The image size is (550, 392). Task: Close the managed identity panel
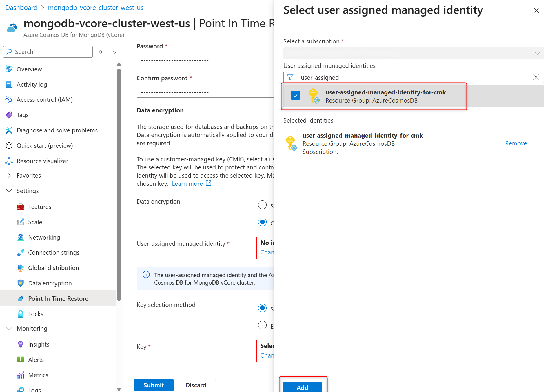[x=536, y=10]
